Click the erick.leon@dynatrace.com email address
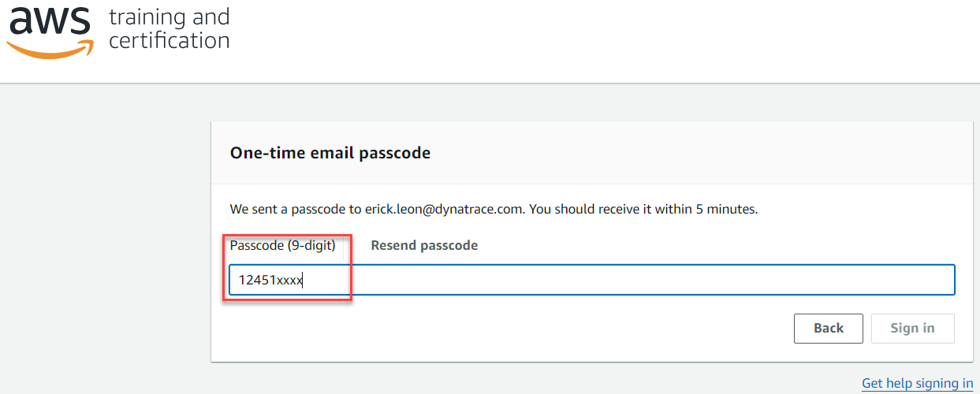The width and height of the screenshot is (980, 394). click(445, 210)
